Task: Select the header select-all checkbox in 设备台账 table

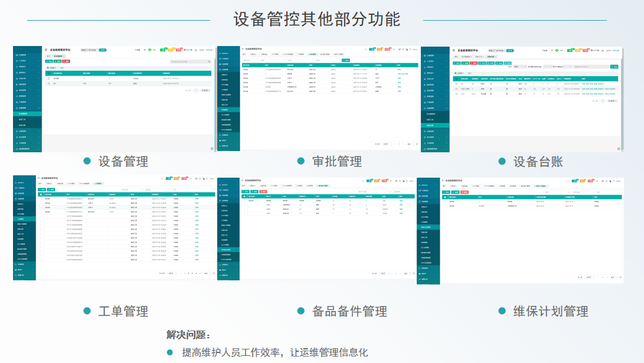Action: click(456, 78)
